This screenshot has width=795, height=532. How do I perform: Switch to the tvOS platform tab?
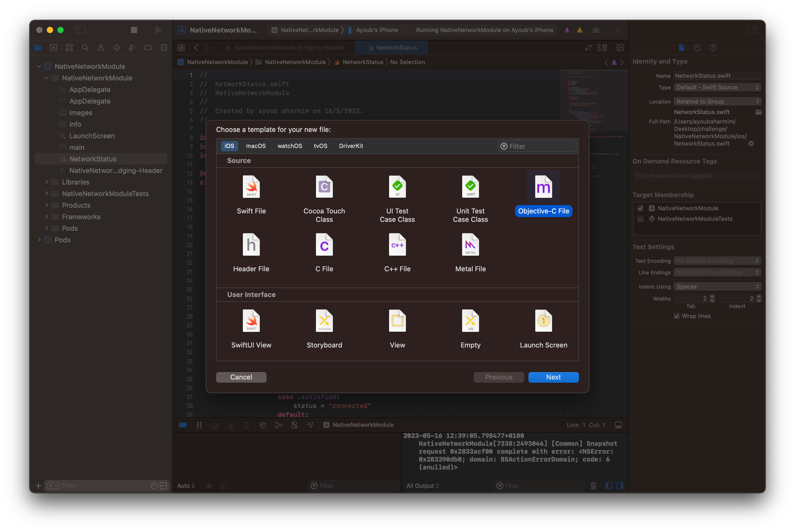pyautogui.click(x=320, y=146)
